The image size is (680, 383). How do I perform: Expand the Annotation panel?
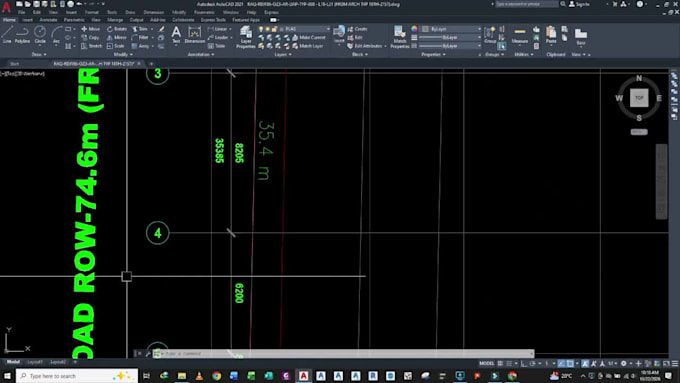click(x=200, y=55)
